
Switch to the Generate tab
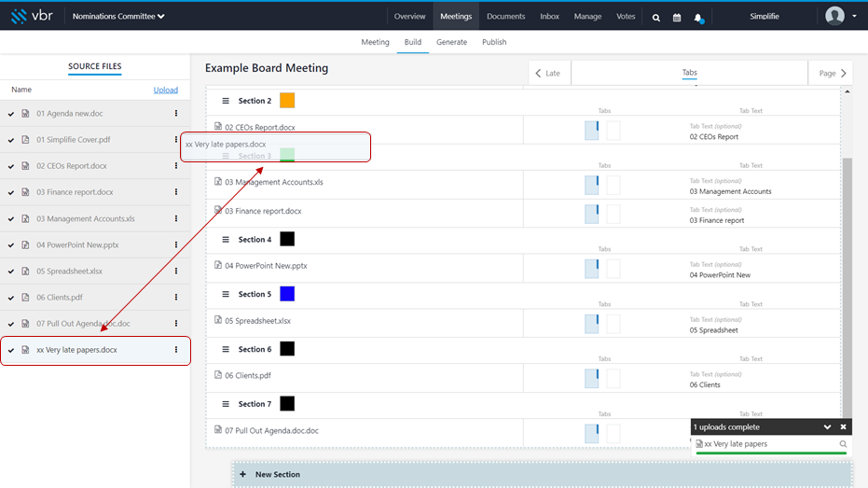click(x=451, y=42)
